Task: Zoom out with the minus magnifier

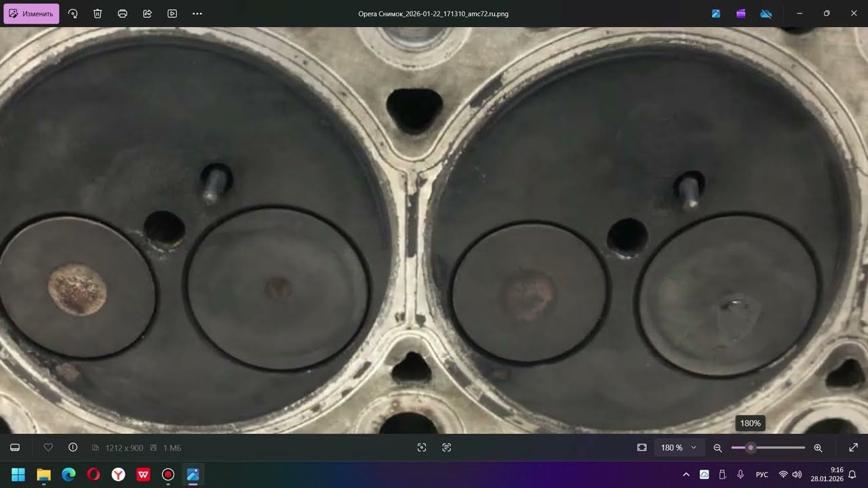Action: [717, 447]
